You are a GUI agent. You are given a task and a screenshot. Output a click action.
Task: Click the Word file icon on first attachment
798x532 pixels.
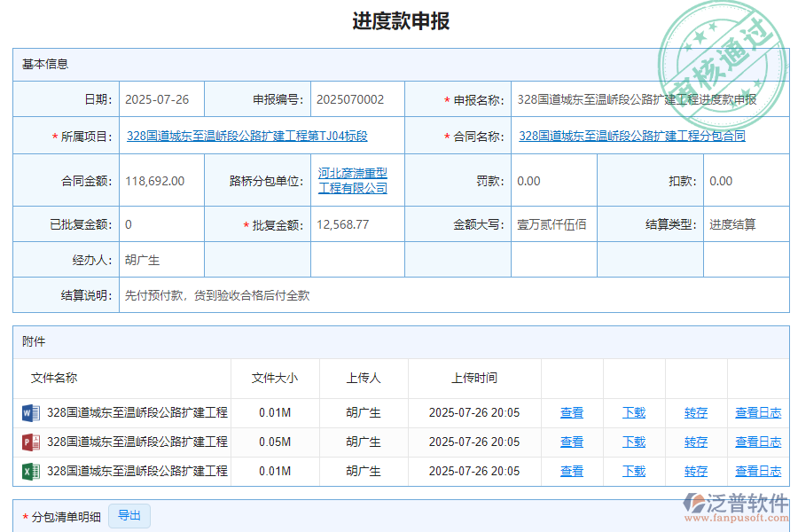pos(30,412)
